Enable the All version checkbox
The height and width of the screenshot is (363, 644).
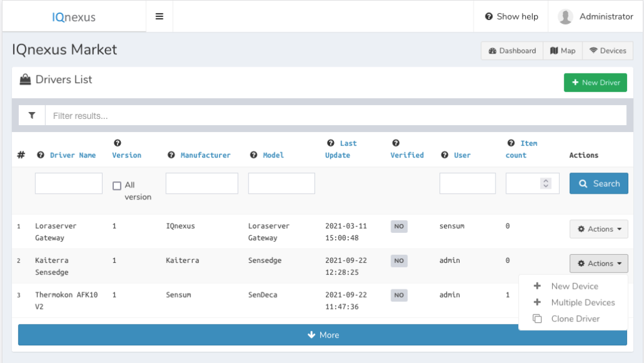117,186
